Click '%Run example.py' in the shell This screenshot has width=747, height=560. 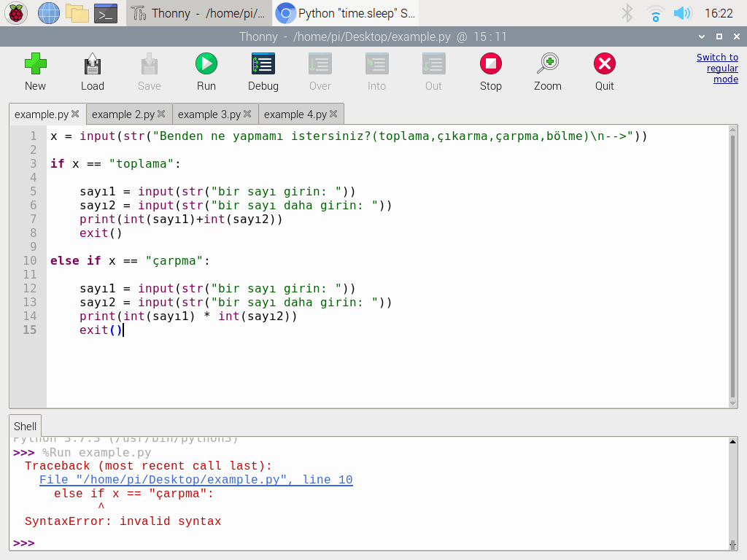(x=97, y=452)
